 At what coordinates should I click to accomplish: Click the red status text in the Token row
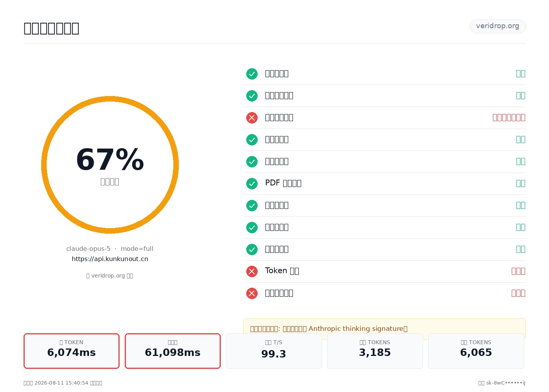[518, 271]
